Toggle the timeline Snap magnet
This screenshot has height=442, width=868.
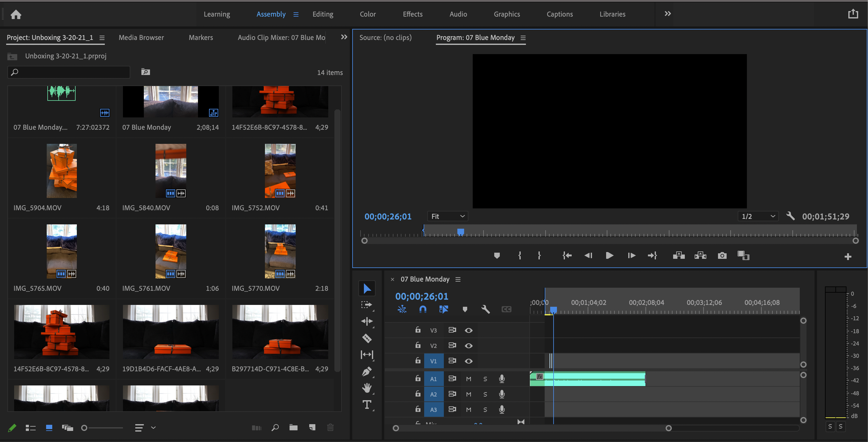click(423, 309)
